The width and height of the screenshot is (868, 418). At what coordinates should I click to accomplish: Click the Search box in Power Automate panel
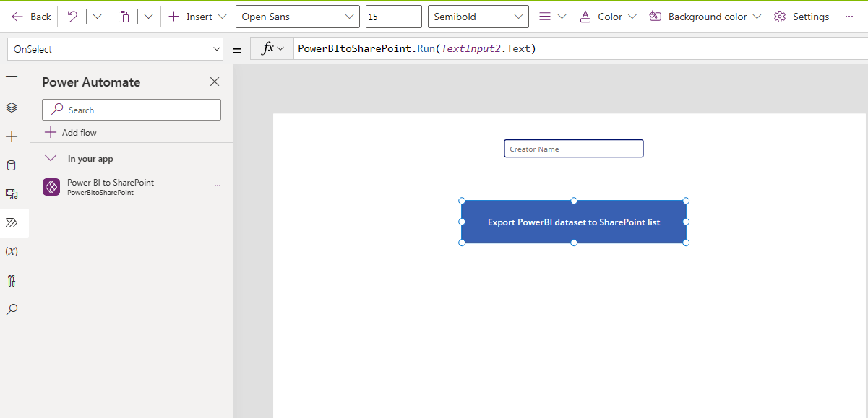132,110
